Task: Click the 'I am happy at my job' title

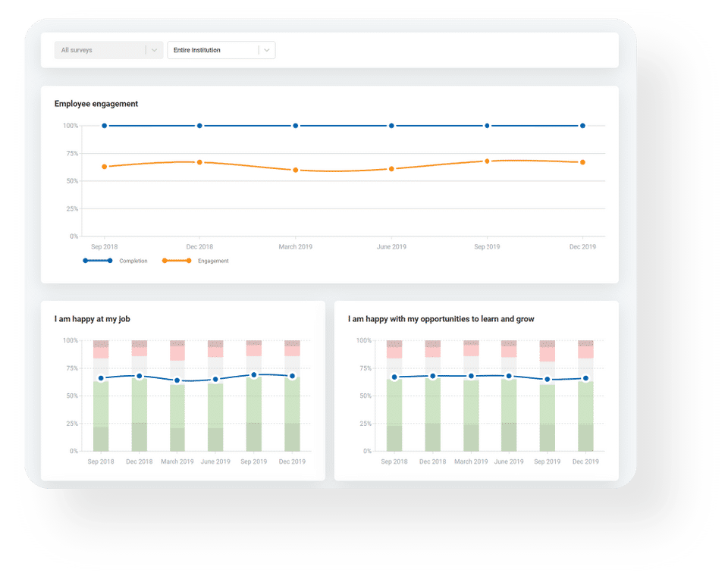Action: 92,319
